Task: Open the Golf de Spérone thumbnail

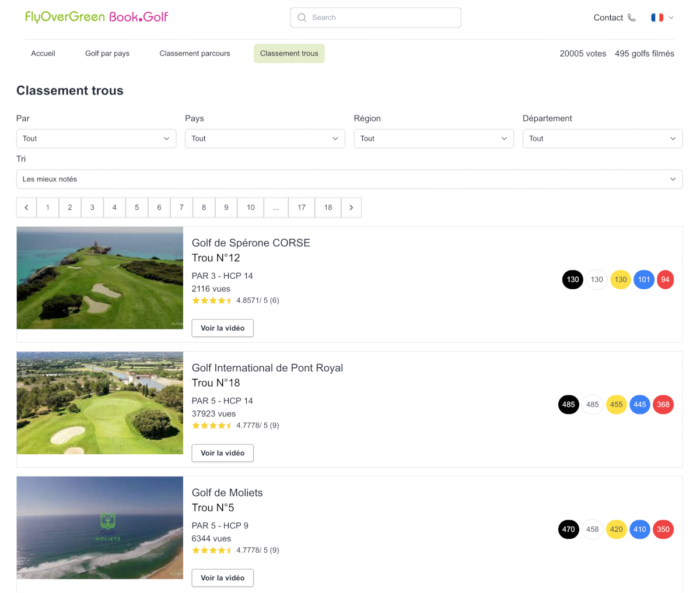Action: click(x=100, y=278)
